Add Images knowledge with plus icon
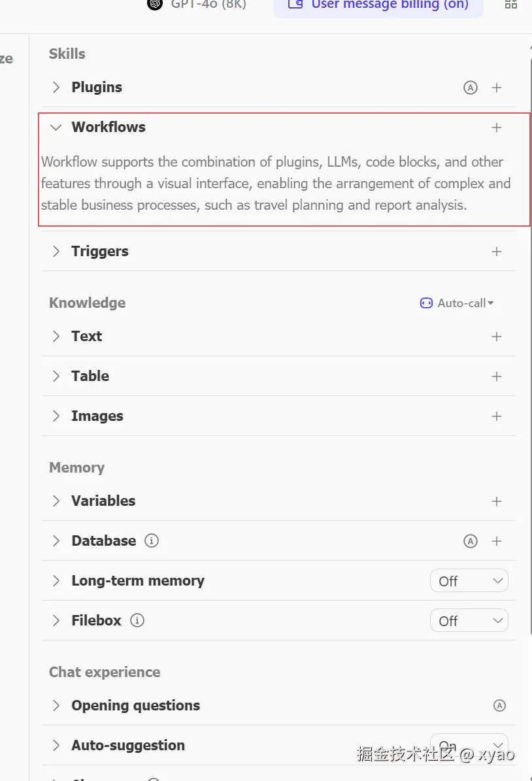This screenshot has width=532, height=781. pyautogui.click(x=497, y=416)
